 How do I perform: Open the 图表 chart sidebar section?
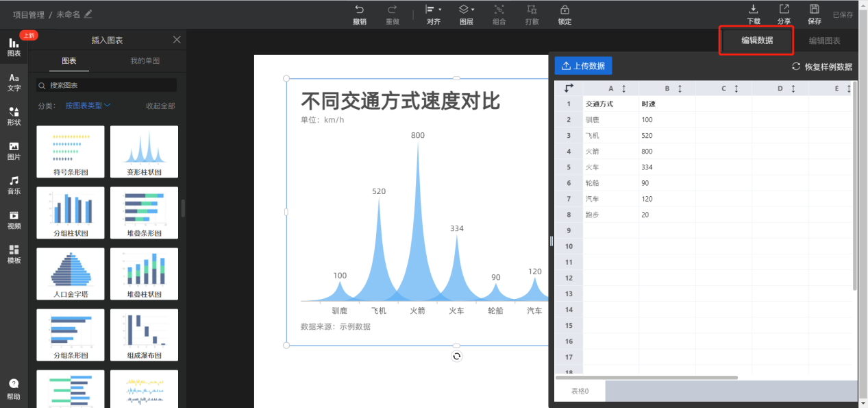click(x=14, y=47)
